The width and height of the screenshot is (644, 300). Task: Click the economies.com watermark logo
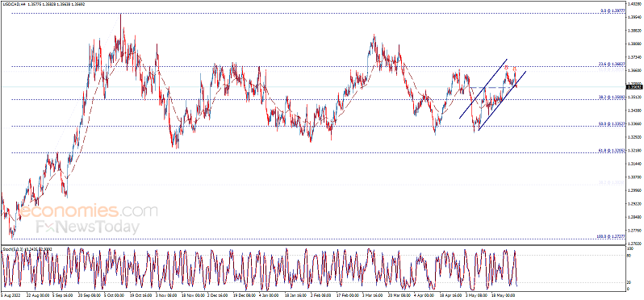(89, 212)
